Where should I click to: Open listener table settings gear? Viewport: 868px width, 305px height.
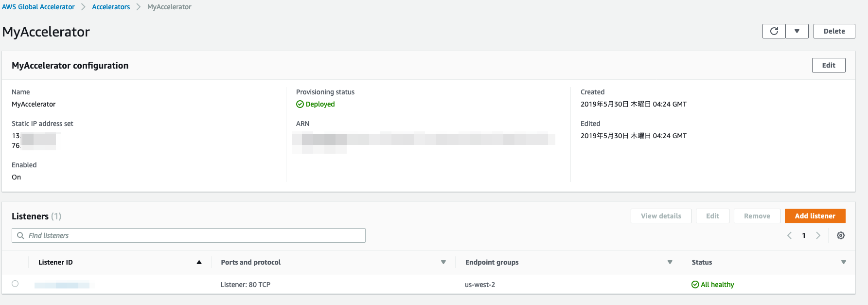click(x=840, y=235)
